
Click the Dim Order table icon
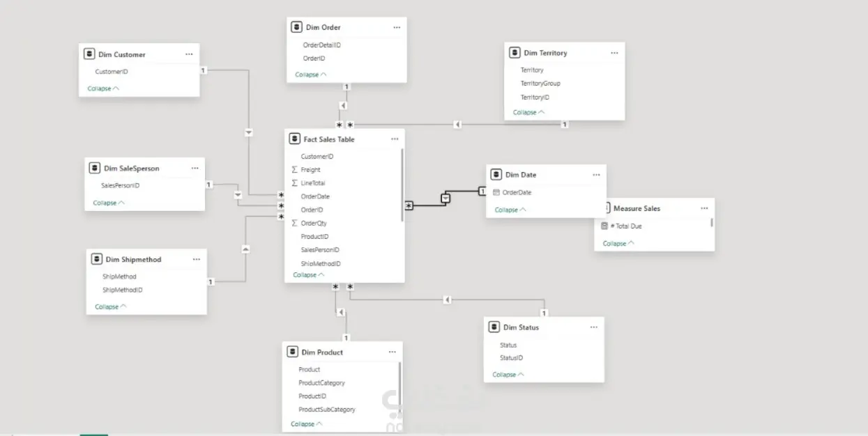[296, 28]
